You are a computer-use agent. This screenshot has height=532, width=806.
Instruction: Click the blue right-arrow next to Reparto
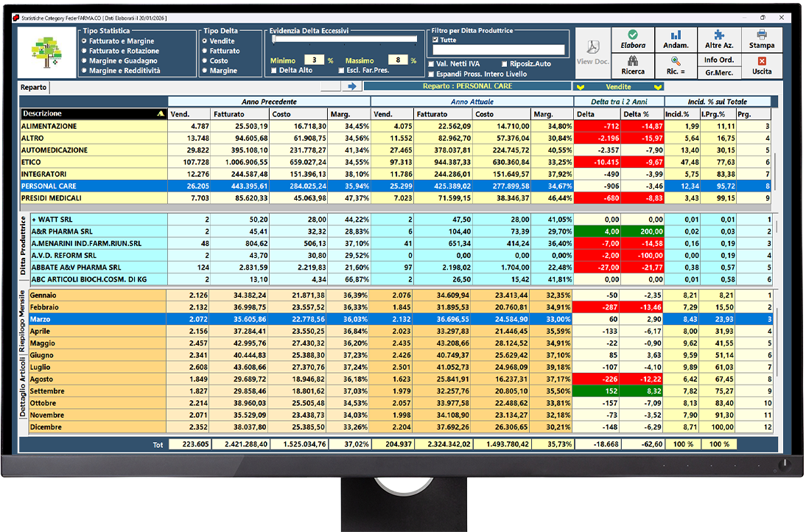pos(351,86)
